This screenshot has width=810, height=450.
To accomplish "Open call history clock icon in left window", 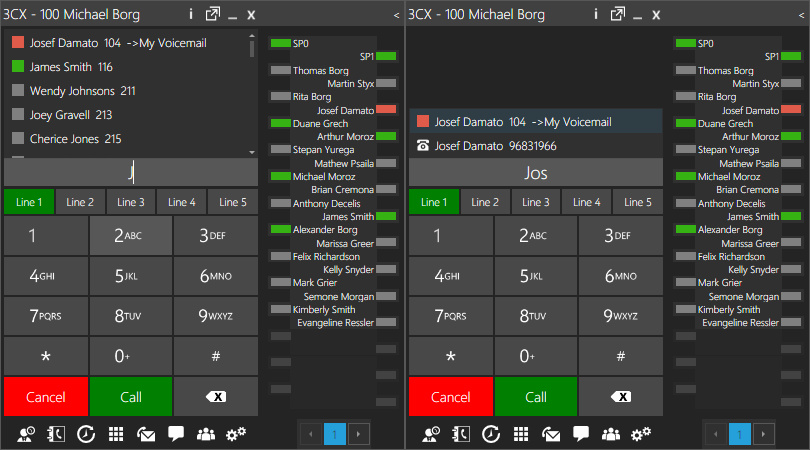I will (x=86, y=434).
